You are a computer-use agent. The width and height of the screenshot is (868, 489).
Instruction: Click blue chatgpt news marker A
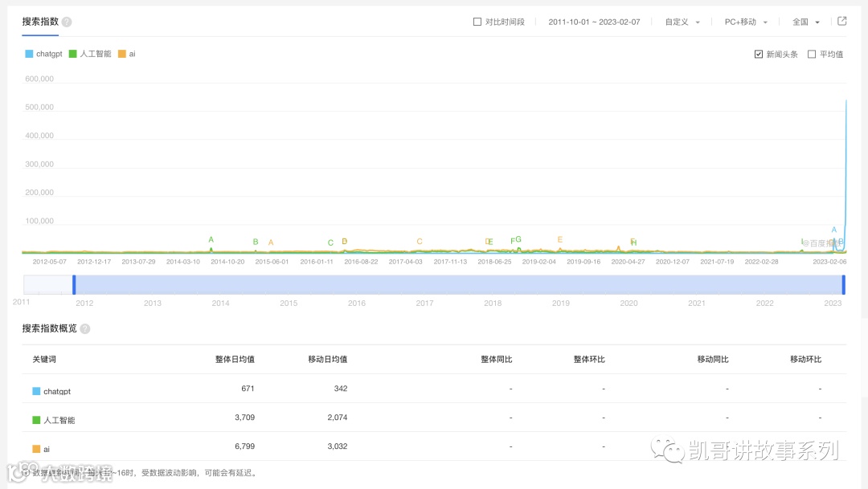[834, 230]
